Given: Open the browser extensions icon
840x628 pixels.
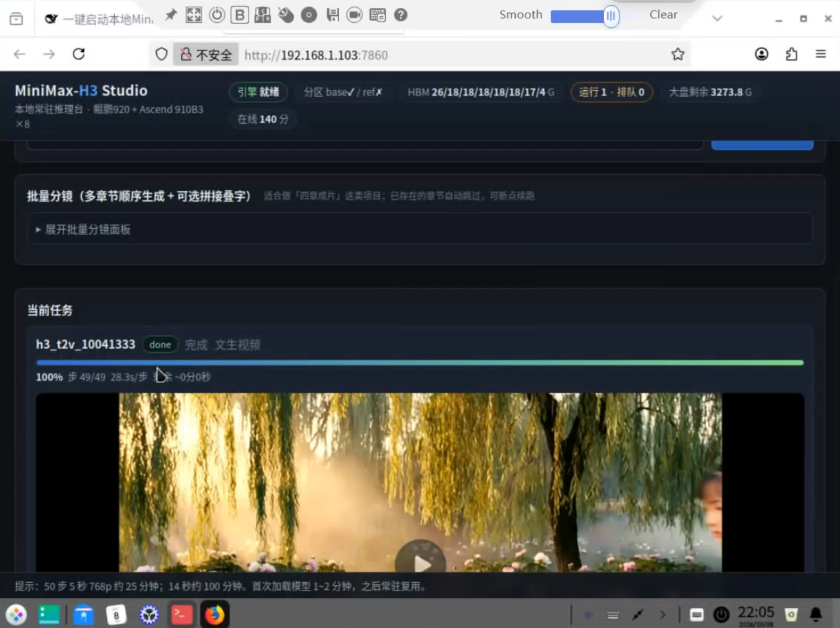Looking at the screenshot, I should coord(791,54).
